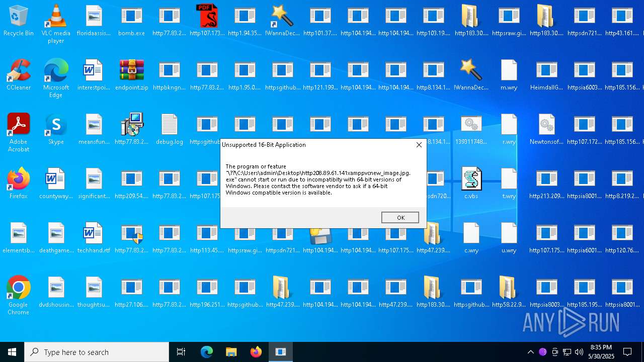Select the interestpoi... Word document icon
The height and width of the screenshot is (362, 644).
pyautogui.click(x=94, y=75)
